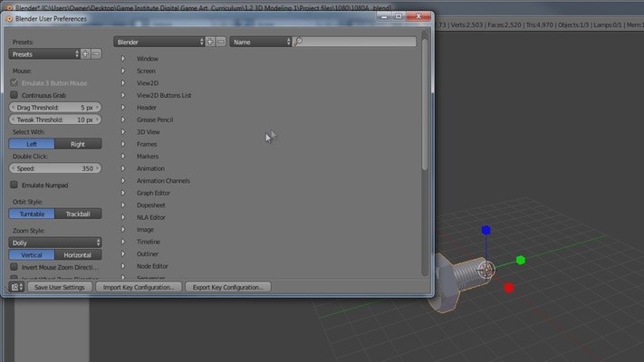Click the Verts:2,503 readout in Blender header

click(466, 25)
